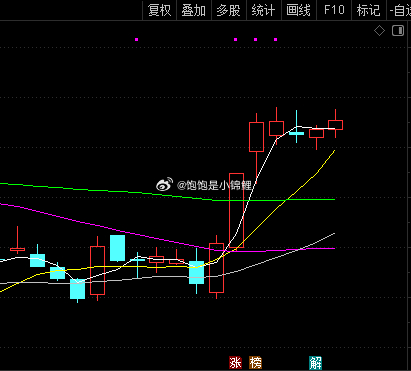This screenshot has width=411, height=371.
Task: Open the F10 company info
Action: tap(334, 10)
